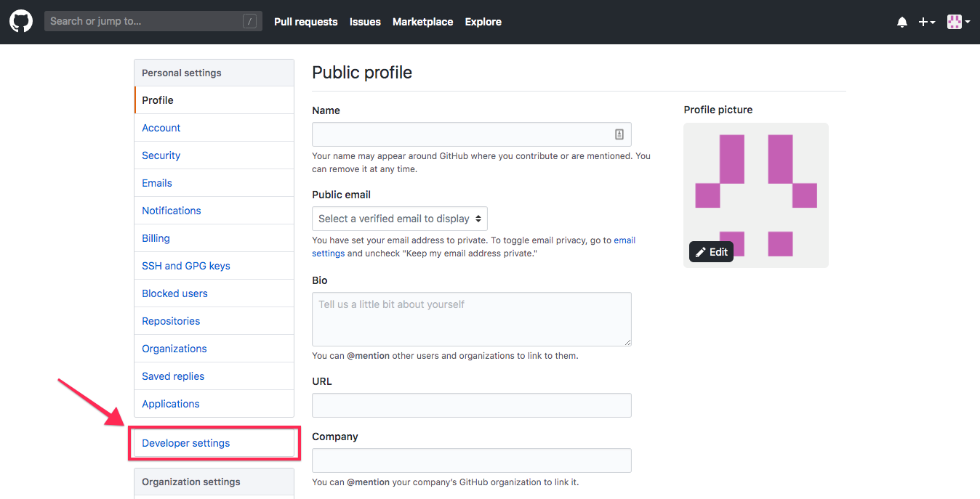View Blocked users settings
This screenshot has height=499, width=980.
pos(174,293)
